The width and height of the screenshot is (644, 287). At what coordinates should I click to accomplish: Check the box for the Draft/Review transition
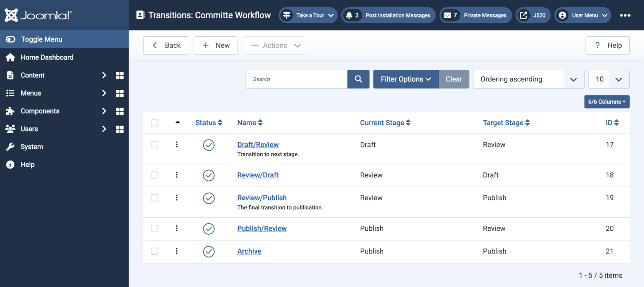coord(154,144)
